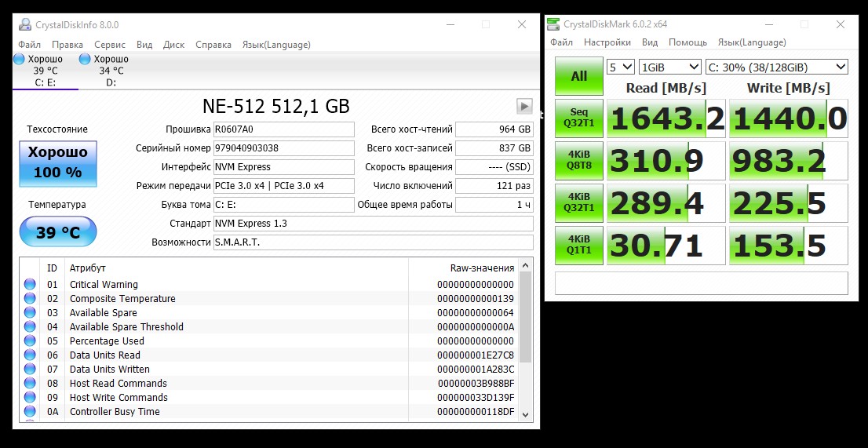Click the status orb for Controller Busy Time
Screen dimensions: 868x448
coord(30,411)
